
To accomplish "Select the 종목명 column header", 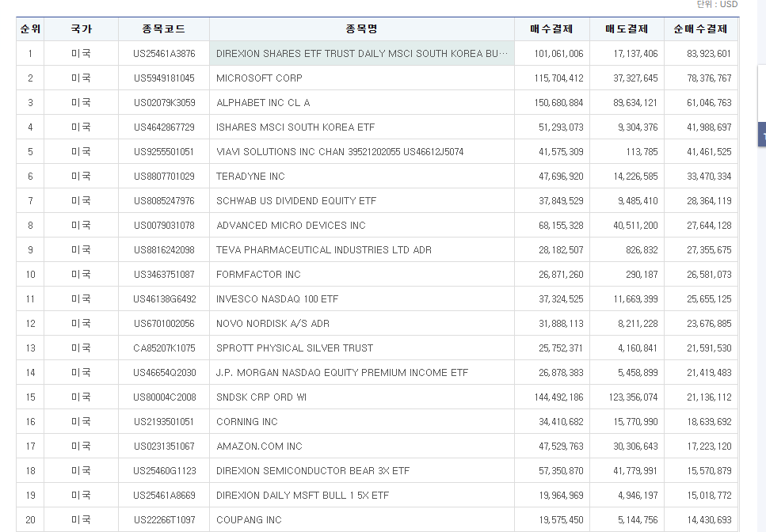I will click(361, 29).
